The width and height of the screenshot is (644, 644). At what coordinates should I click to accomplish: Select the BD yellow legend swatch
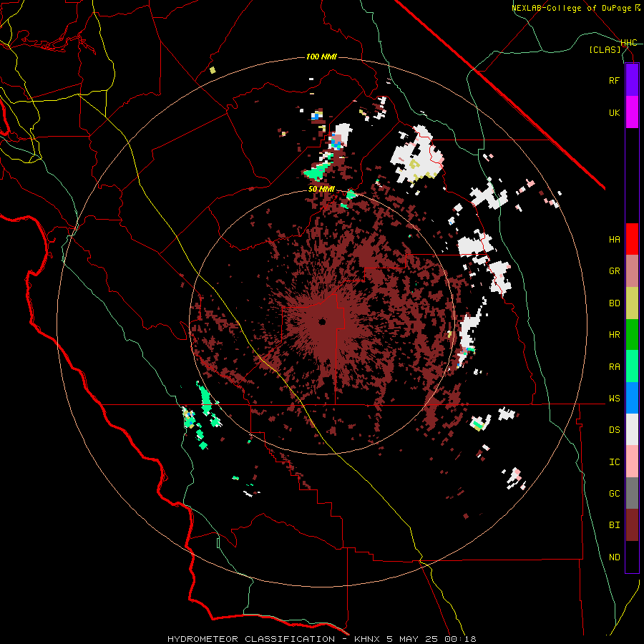click(x=632, y=303)
